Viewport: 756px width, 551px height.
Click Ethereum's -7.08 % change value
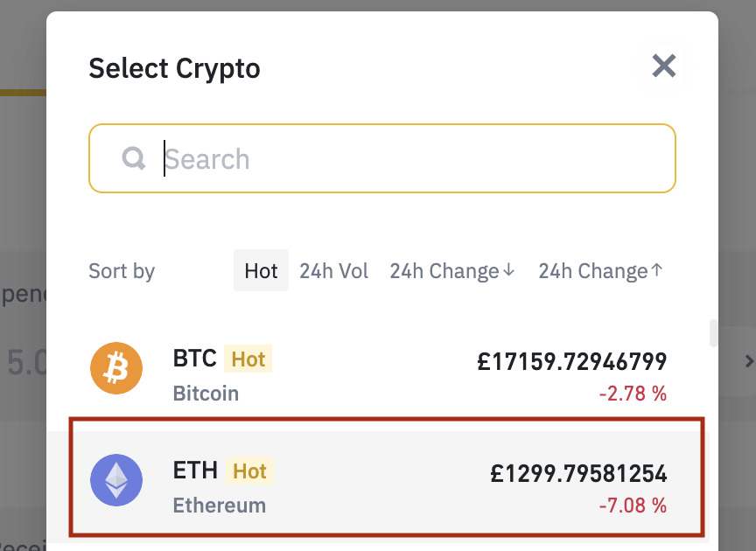coord(633,505)
